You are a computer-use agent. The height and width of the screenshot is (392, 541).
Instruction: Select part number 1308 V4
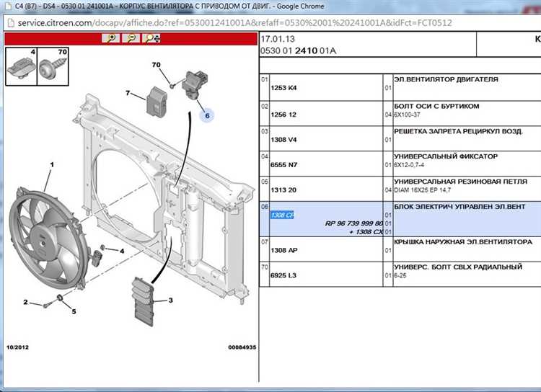283,139
